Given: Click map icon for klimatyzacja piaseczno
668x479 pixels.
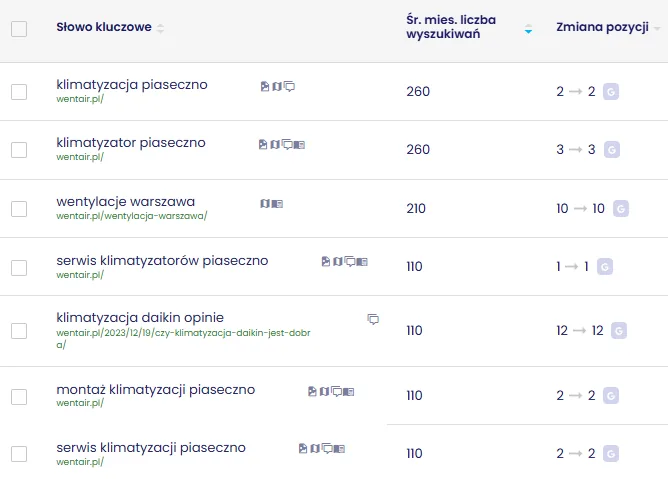Looking at the screenshot, I should (277, 87).
